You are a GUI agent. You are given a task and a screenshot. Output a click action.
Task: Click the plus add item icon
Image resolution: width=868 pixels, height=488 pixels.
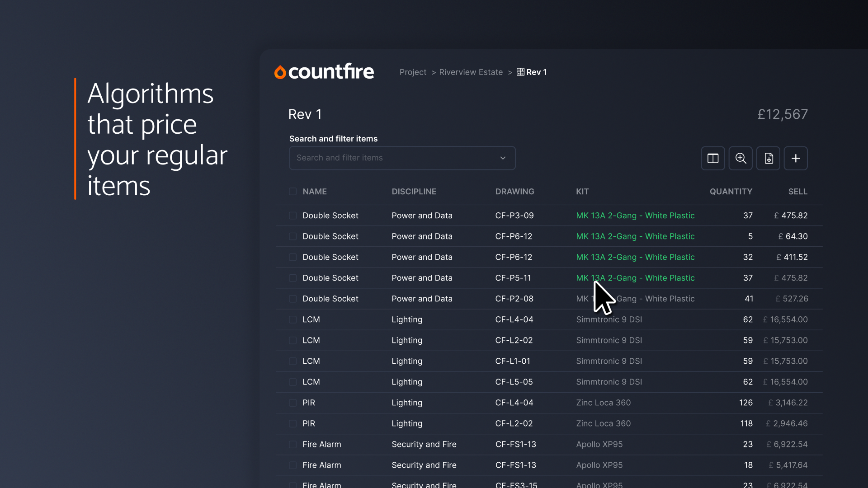point(796,159)
